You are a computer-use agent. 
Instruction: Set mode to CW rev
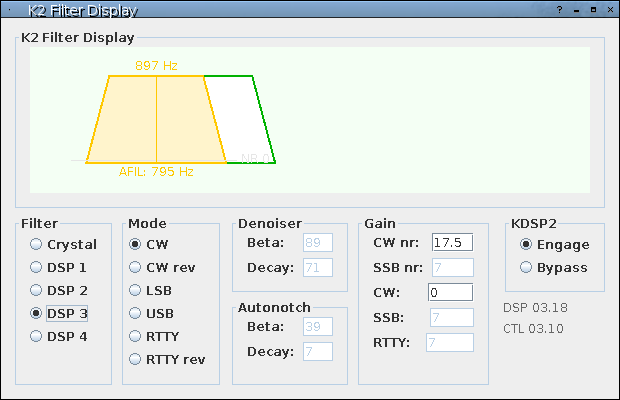pyautogui.click(x=135, y=267)
